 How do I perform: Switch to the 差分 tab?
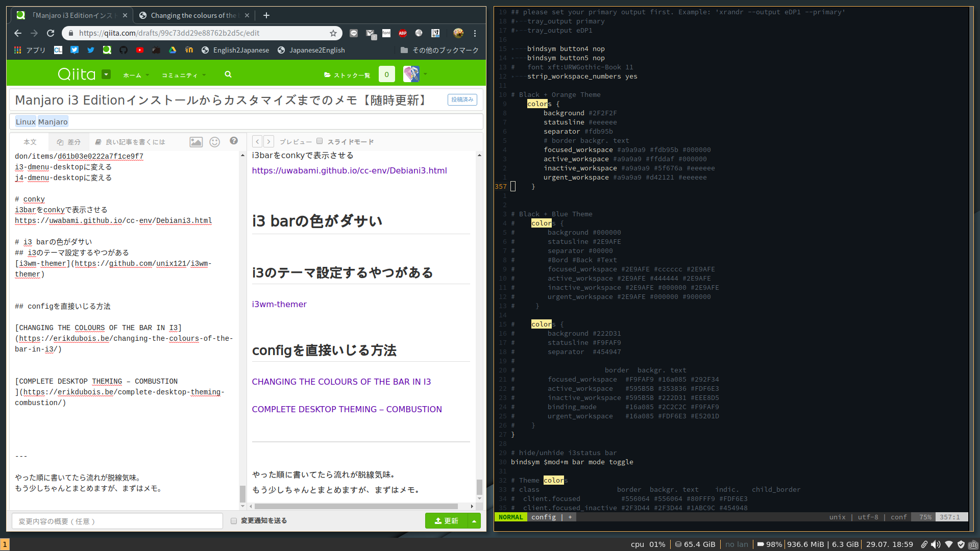click(x=69, y=142)
